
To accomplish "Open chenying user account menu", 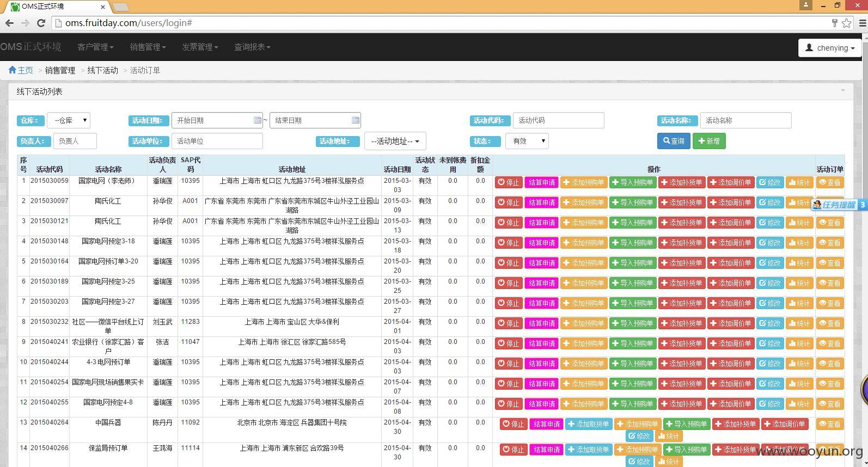I will tap(830, 48).
